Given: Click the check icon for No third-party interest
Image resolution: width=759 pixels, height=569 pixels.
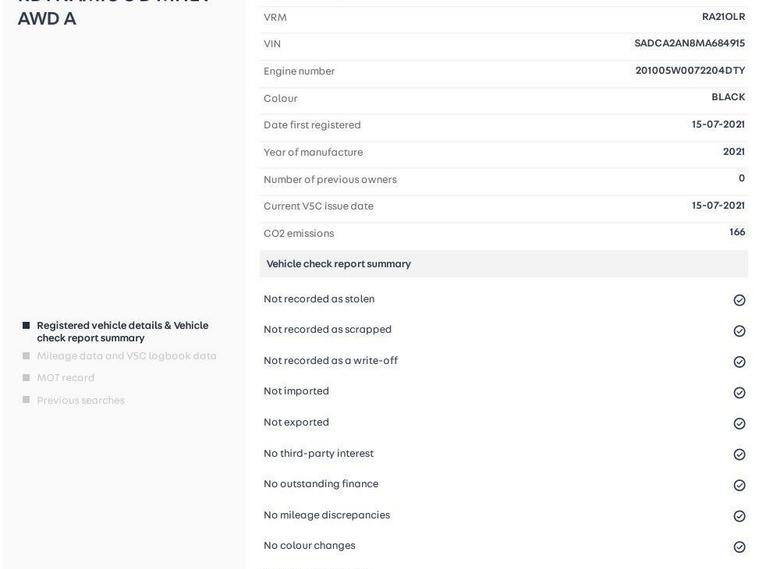Looking at the screenshot, I should coord(739,455).
